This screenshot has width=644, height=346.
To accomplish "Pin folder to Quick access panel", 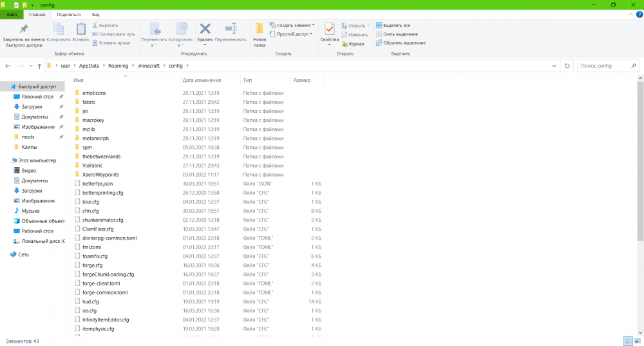I will pos(24,35).
